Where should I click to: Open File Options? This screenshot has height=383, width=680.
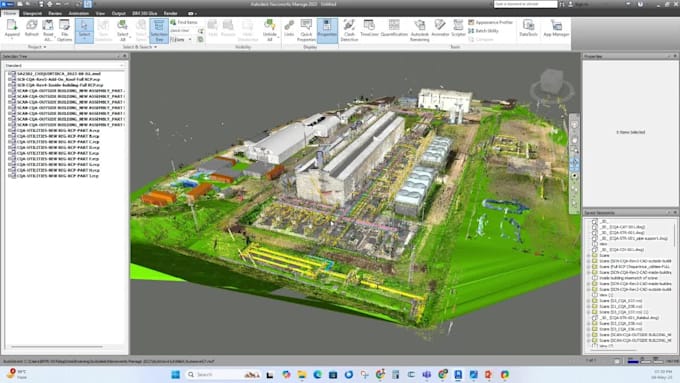point(64,29)
